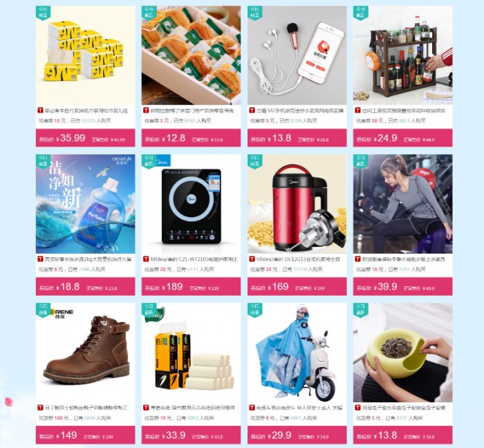The image size is (484, 448).
Task: Click the ¥189 after-coupon price bar
Action: 191,287
